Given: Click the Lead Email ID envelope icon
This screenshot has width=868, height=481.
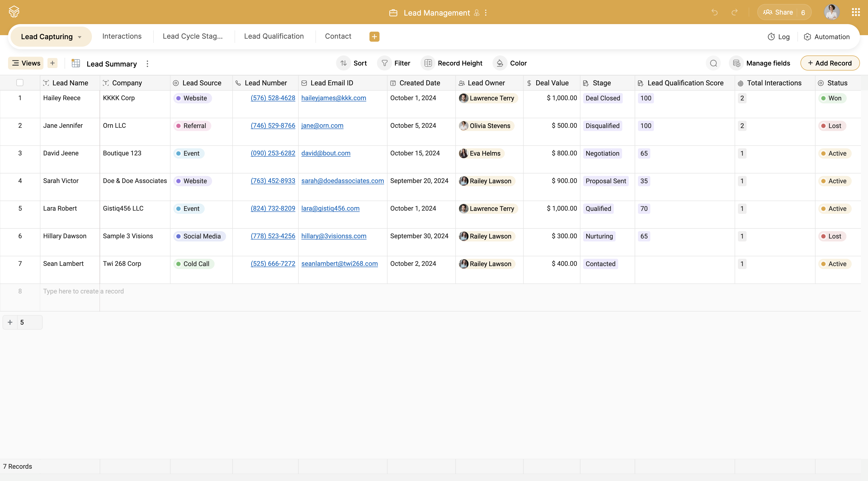Looking at the screenshot, I should pos(304,83).
